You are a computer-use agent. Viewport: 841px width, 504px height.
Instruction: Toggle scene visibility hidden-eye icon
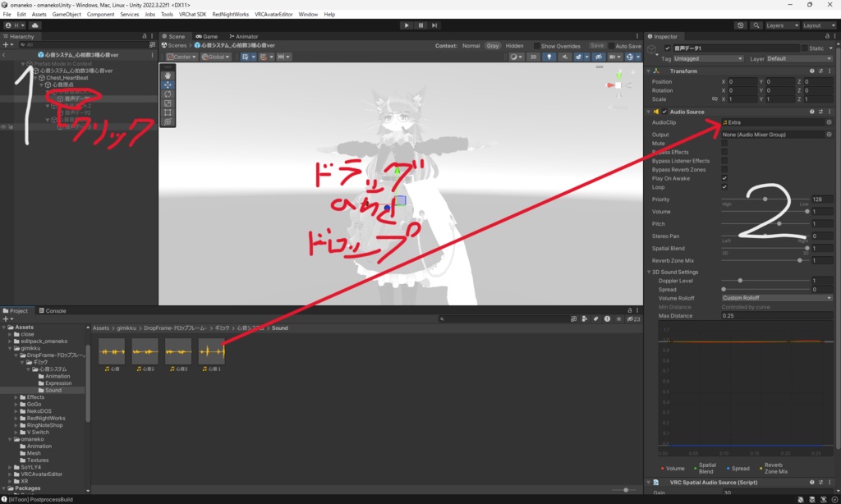599,57
